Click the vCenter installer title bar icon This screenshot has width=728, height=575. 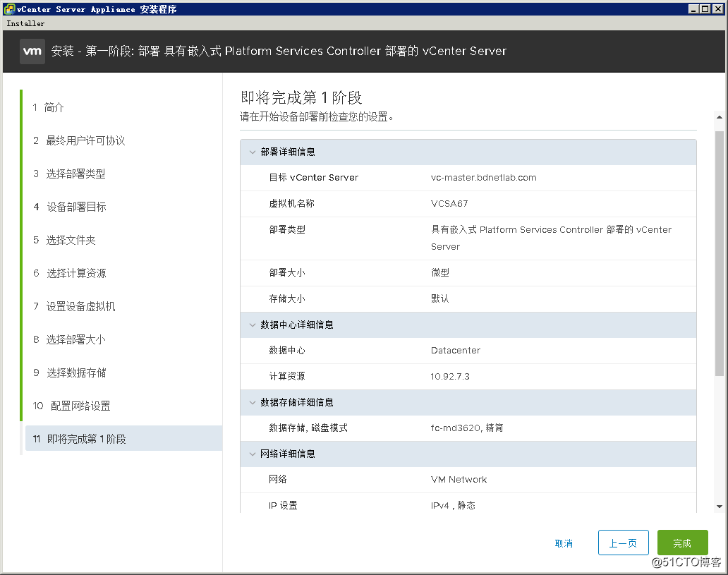9,9
